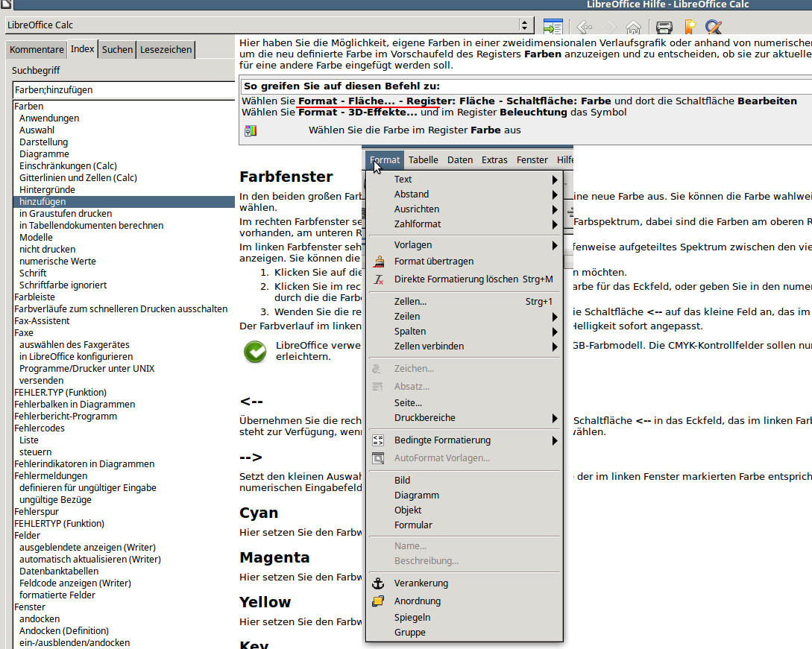The height and width of the screenshot is (649, 812).
Task: Click the Zeichen menu entry icon
Action: click(x=377, y=369)
